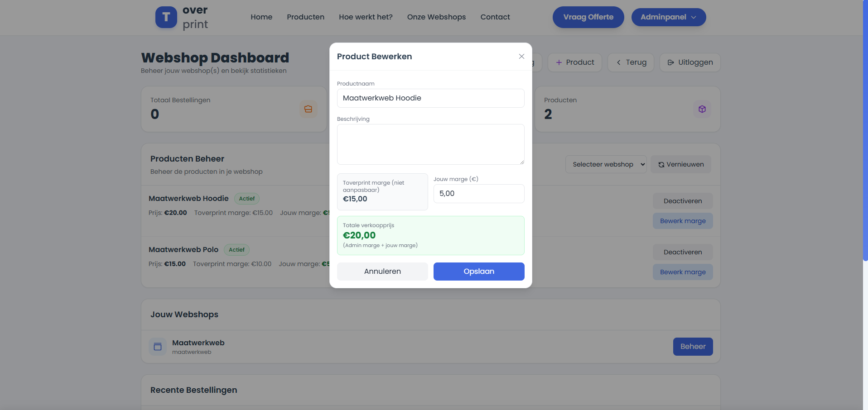This screenshot has height=410, width=868.
Task: Click the Maatwerkweb webshop store icon
Action: pyautogui.click(x=158, y=347)
